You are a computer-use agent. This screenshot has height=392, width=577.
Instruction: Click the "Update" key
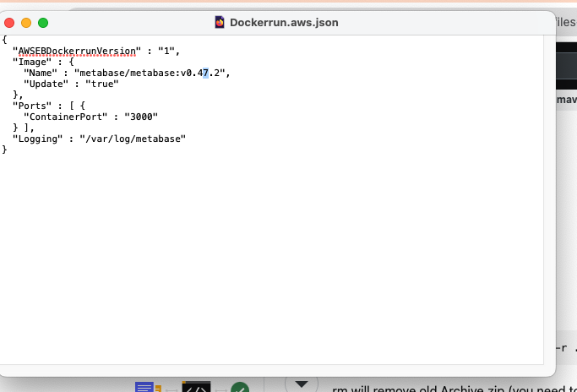click(46, 84)
